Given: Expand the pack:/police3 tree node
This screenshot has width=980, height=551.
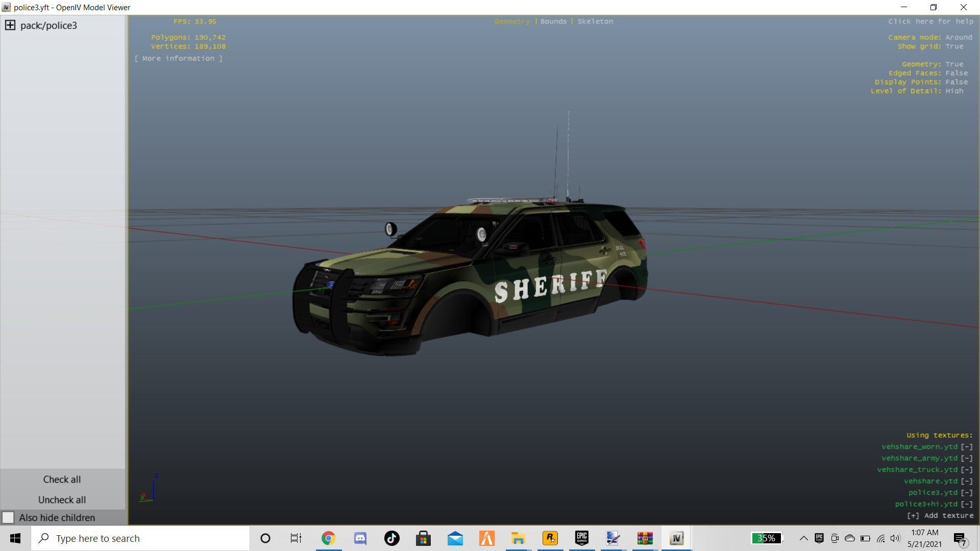Looking at the screenshot, I should click(x=10, y=26).
